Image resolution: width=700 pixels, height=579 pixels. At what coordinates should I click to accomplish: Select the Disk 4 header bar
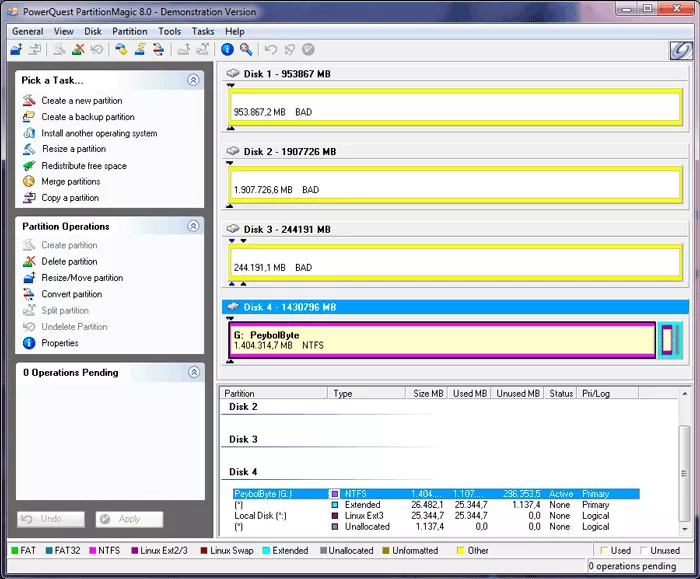455,307
